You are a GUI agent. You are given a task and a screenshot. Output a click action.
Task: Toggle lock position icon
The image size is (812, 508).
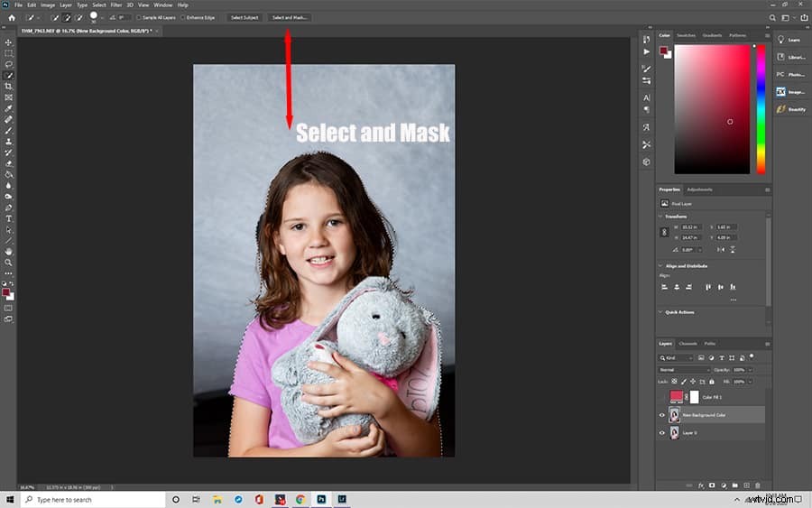[x=693, y=382]
